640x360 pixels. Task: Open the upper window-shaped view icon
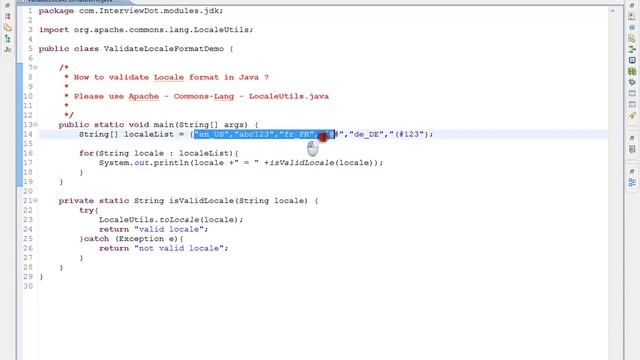(x=632, y=93)
